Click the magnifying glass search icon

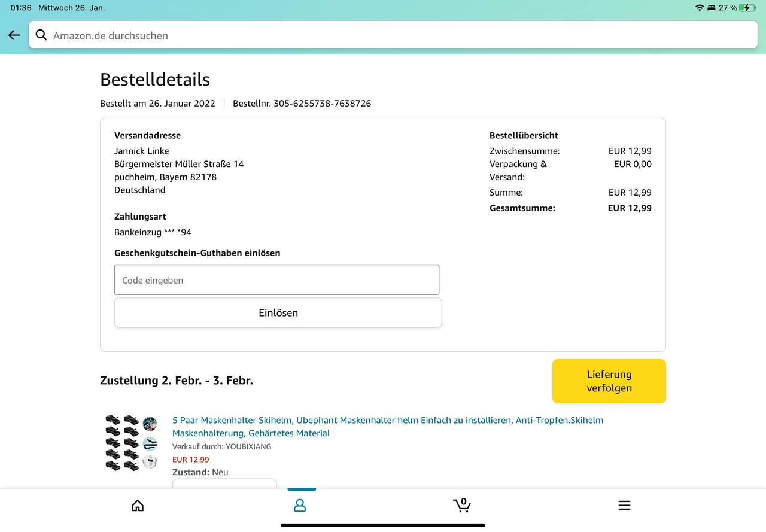coord(41,35)
